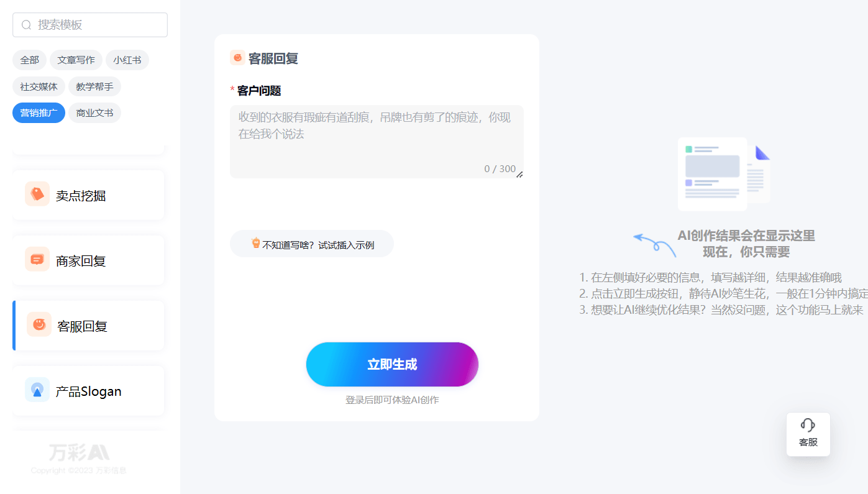Open the 客服 headset support widget

(808, 434)
